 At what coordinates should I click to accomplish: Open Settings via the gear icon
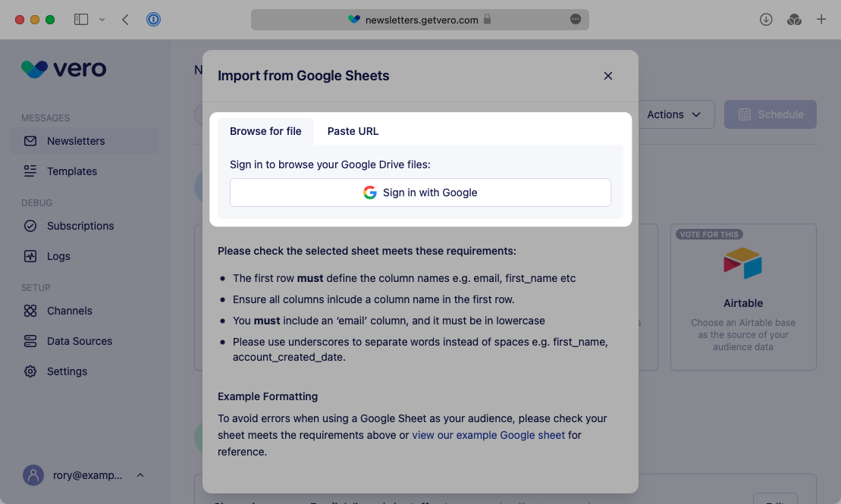pyautogui.click(x=30, y=371)
